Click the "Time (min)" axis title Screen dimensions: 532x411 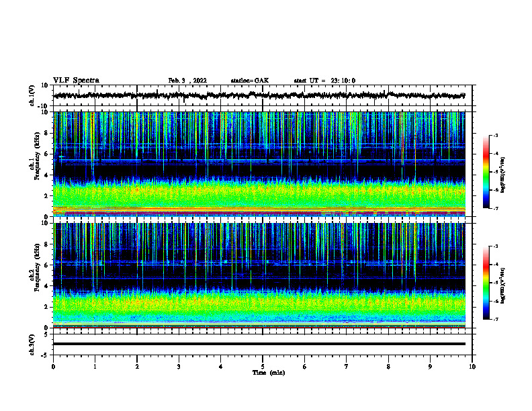pyautogui.click(x=269, y=373)
